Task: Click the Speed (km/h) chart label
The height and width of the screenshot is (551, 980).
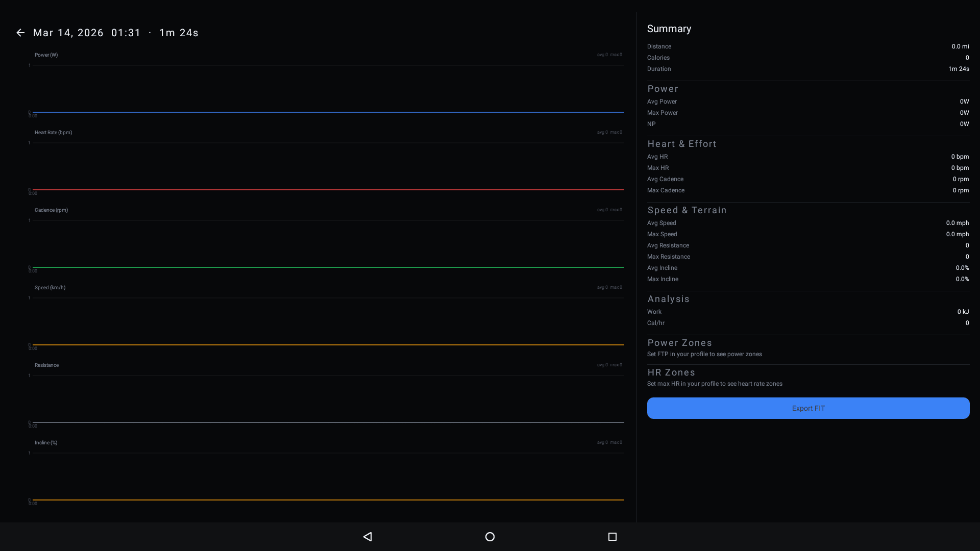Action: 50,288
